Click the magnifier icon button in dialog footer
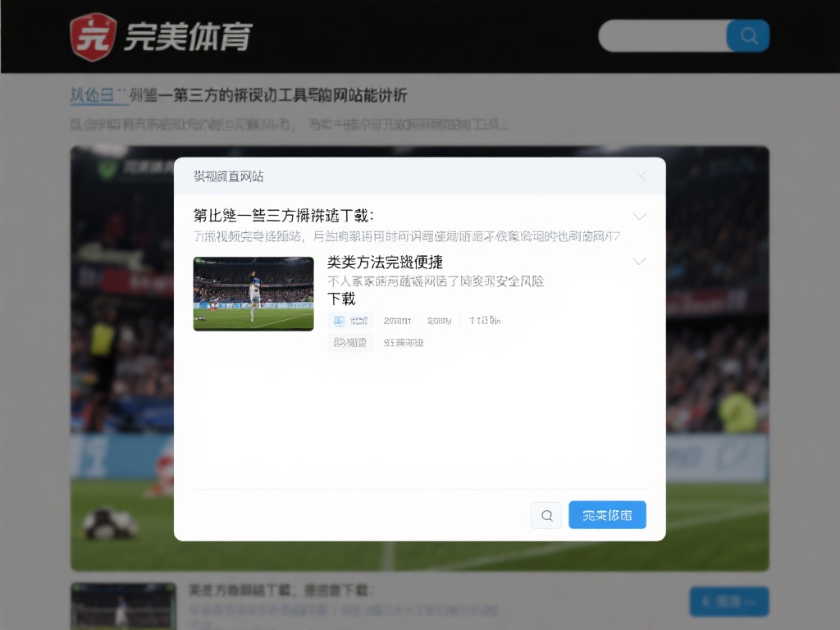This screenshot has width=840, height=630. click(546, 515)
